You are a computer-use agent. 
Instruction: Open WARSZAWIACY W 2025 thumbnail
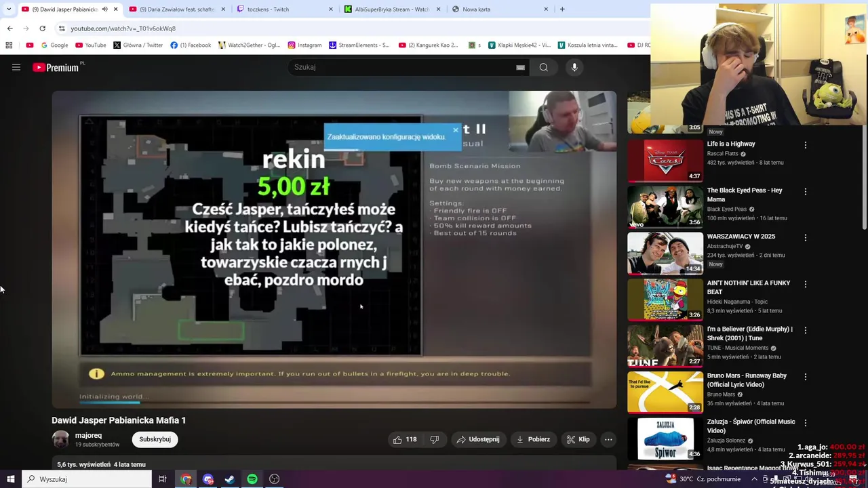pos(665,253)
